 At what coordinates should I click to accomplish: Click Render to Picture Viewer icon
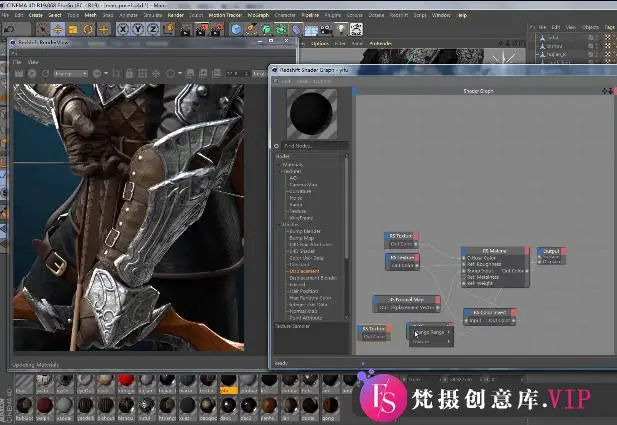(x=202, y=30)
